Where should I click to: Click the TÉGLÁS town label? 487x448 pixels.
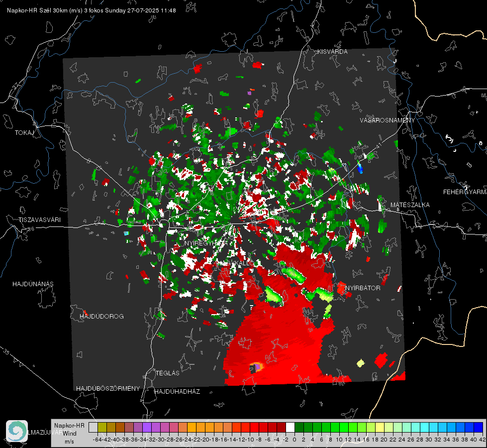(168, 373)
